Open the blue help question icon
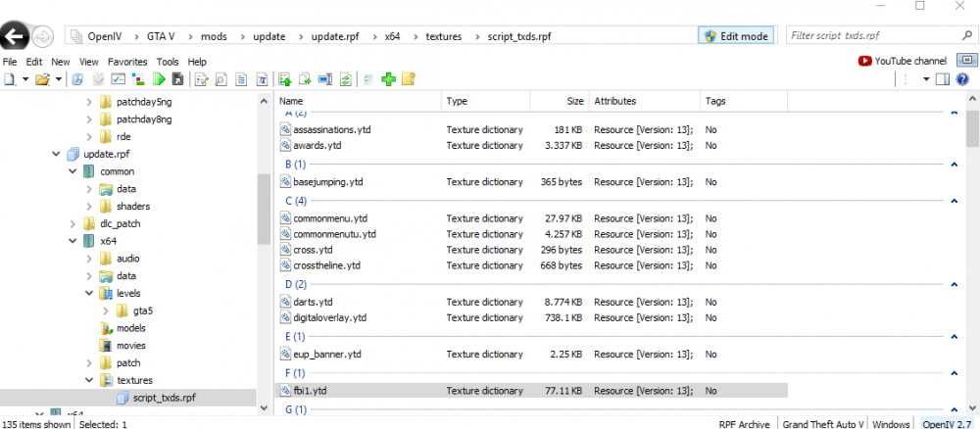Screen dimensions: 980x429 point(962,79)
